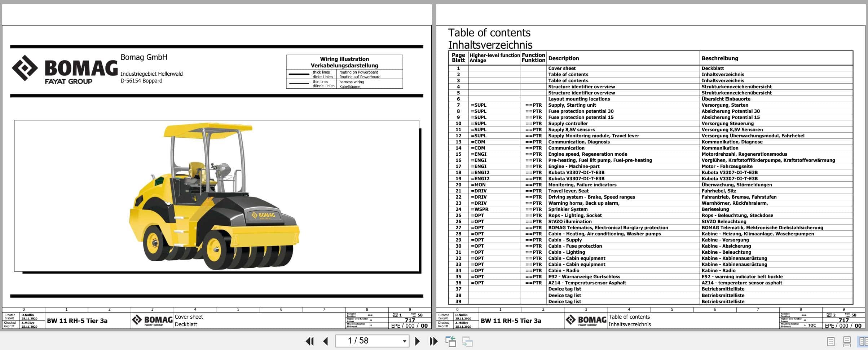Click 'Engine speed, Regeneration mode' entry
868x350 pixels.
click(587, 154)
